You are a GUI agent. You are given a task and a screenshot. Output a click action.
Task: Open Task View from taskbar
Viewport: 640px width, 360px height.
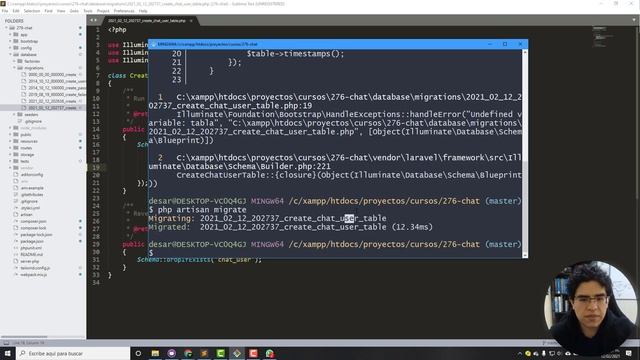[138, 353]
